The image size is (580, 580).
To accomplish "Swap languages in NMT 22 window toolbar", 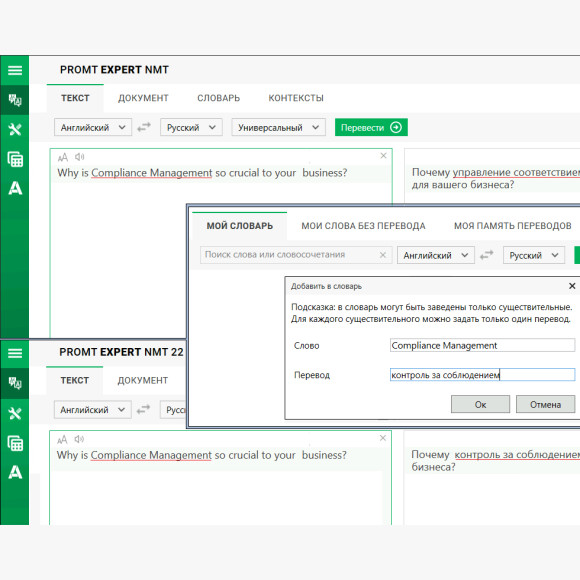I will pos(144,409).
